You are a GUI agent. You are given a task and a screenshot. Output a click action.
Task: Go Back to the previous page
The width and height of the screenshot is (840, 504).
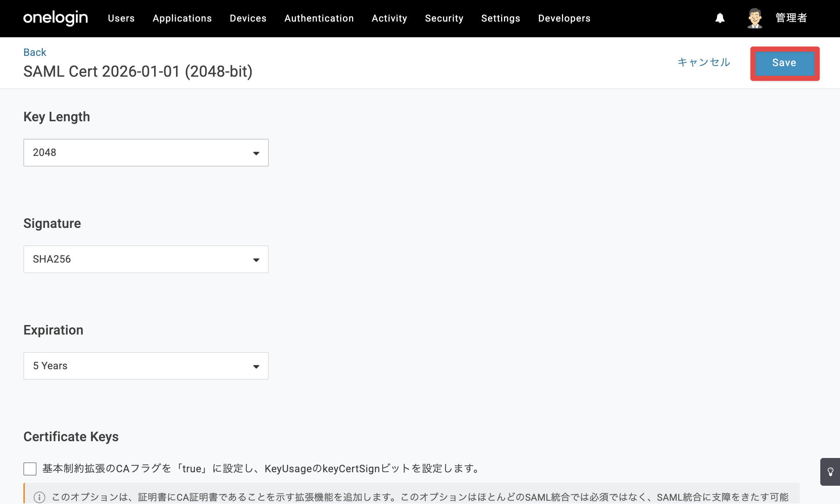tap(35, 52)
